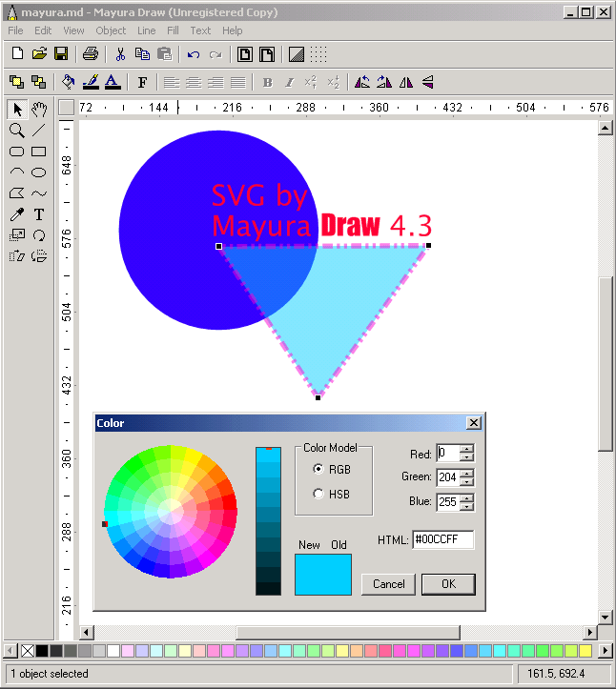Cut the selection with the scissors icon
This screenshot has width=616, height=689.
120,54
